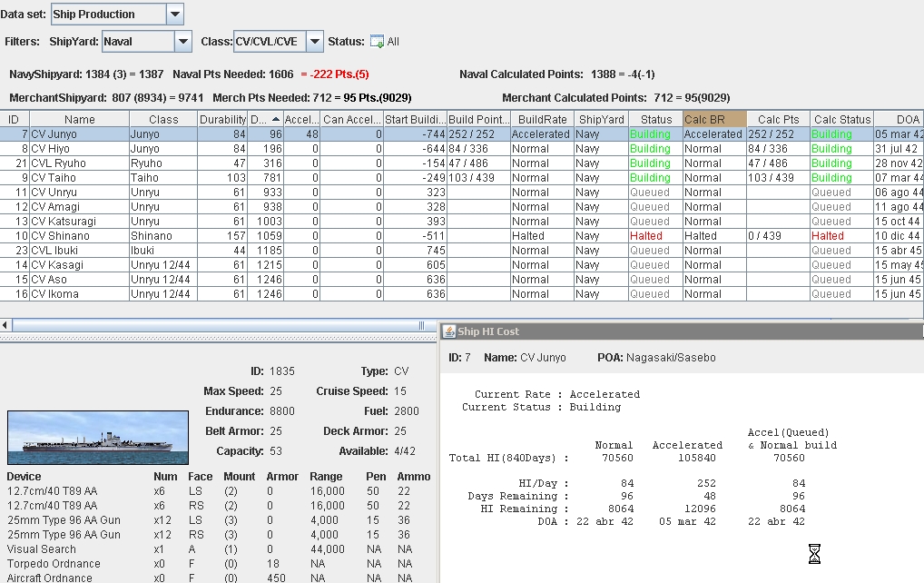Click the left arrow of horizontal scrollbar
This screenshot has width=924, height=583.
[x=5, y=325]
